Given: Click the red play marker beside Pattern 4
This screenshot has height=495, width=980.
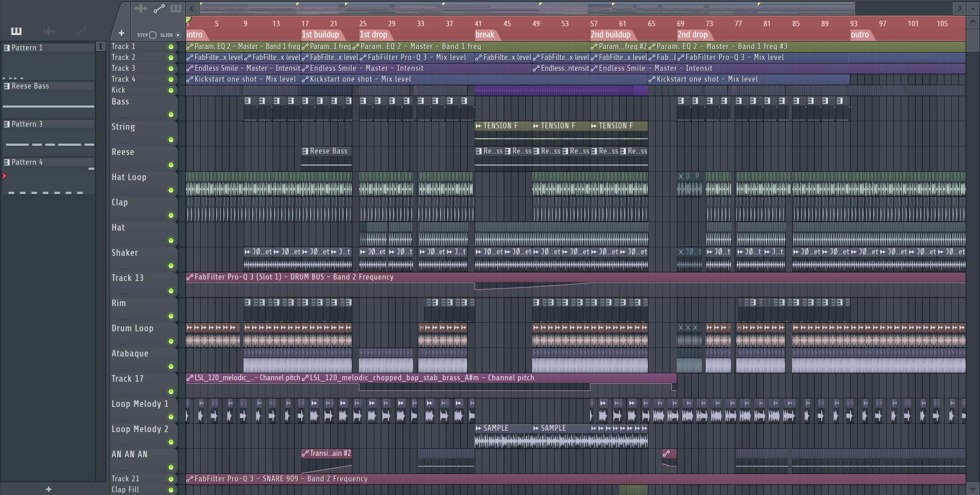Looking at the screenshot, I should [x=4, y=176].
